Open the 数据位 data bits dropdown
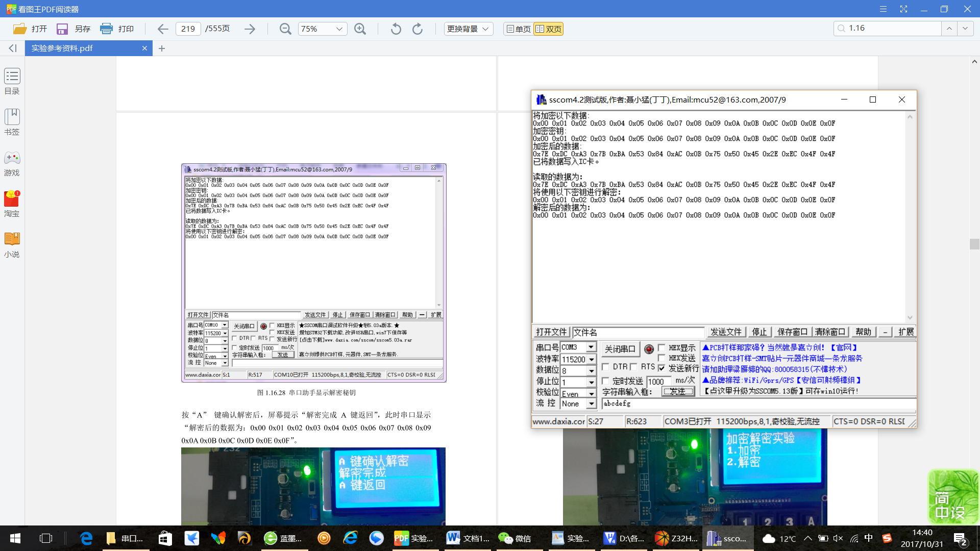 click(591, 371)
